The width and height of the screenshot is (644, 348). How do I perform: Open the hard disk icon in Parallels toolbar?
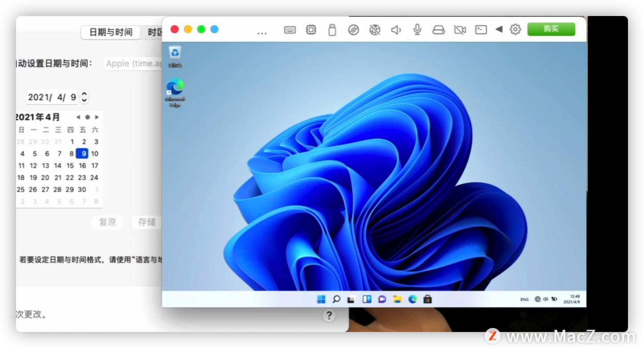click(439, 29)
